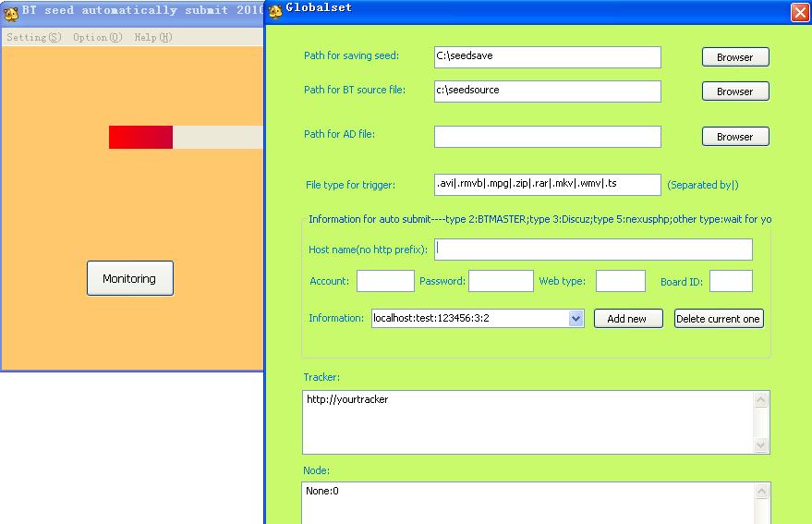
Task: Click Tracker scrollbar down arrow
Action: (x=761, y=445)
